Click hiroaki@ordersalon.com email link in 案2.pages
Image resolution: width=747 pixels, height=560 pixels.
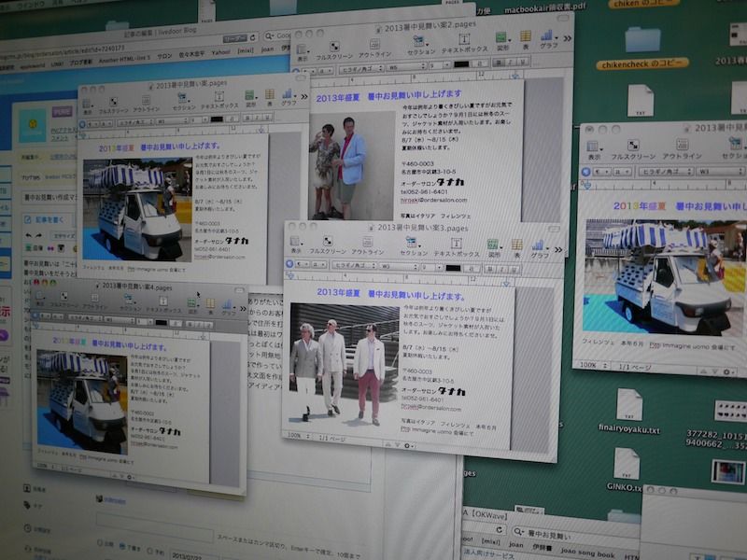tap(434, 201)
